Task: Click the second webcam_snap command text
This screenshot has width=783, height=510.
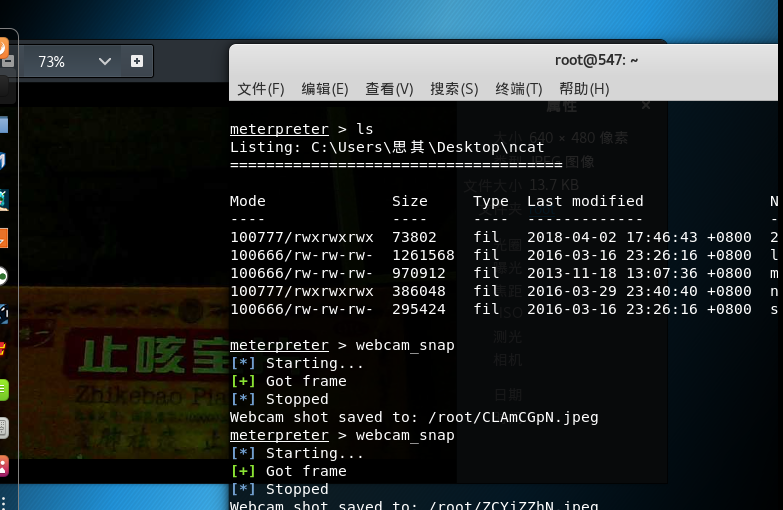Action: point(405,436)
